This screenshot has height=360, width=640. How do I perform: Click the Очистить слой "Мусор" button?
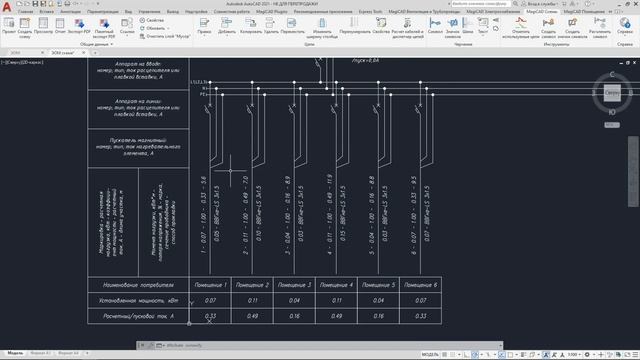point(165,36)
